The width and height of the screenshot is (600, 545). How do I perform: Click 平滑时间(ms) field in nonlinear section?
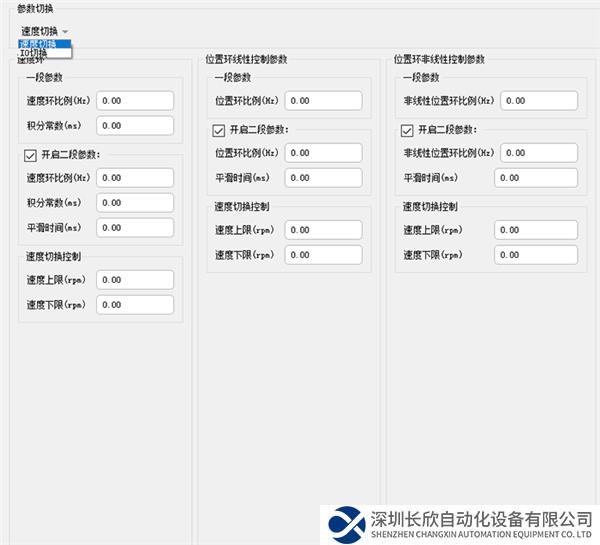tap(536, 178)
